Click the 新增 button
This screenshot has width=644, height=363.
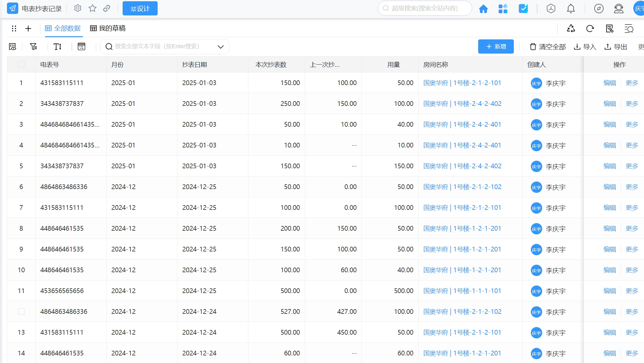point(496,47)
